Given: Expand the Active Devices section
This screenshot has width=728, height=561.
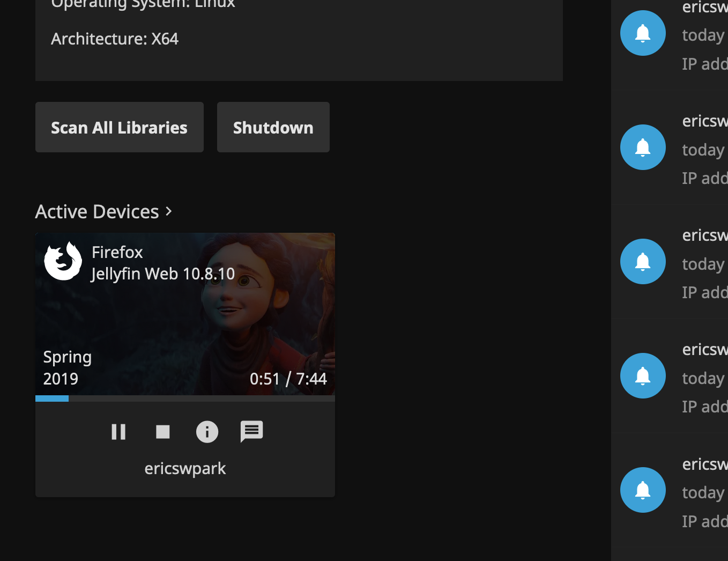Looking at the screenshot, I should point(97,211).
